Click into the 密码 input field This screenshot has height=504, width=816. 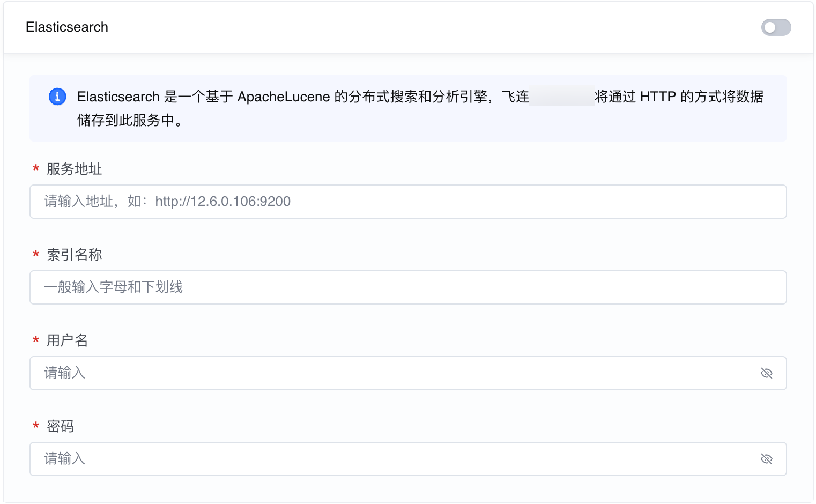coord(408,459)
